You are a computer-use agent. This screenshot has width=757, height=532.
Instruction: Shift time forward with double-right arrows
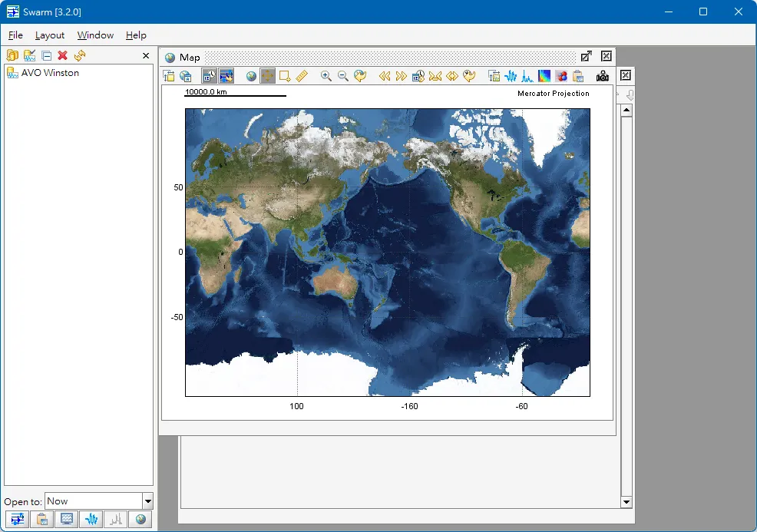point(402,76)
